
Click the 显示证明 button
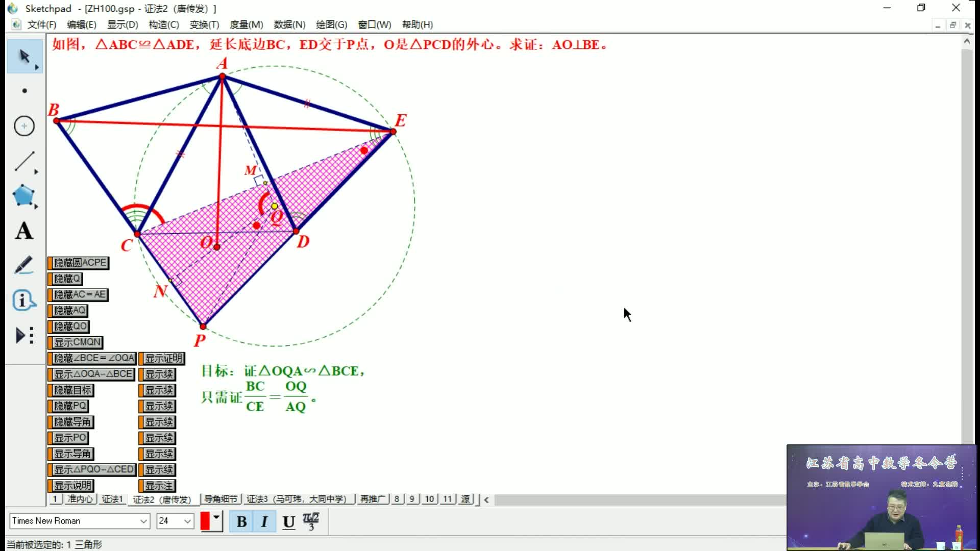point(163,358)
